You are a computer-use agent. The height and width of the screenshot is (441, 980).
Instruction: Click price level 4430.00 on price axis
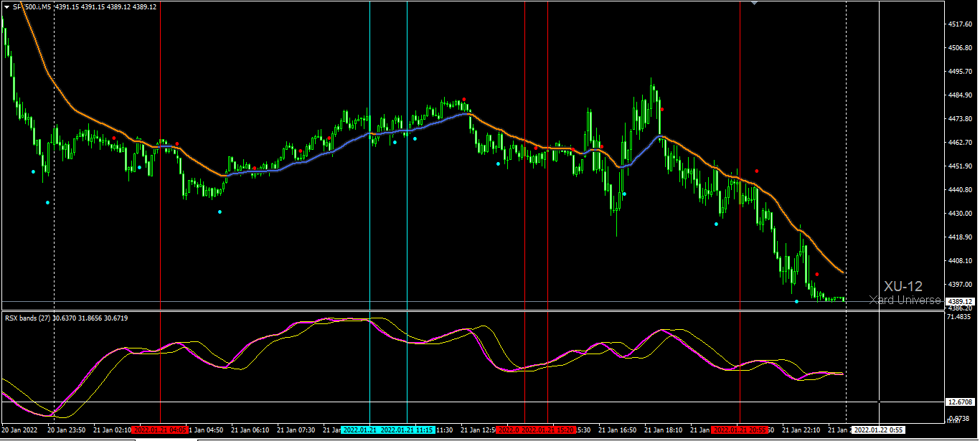click(x=960, y=214)
